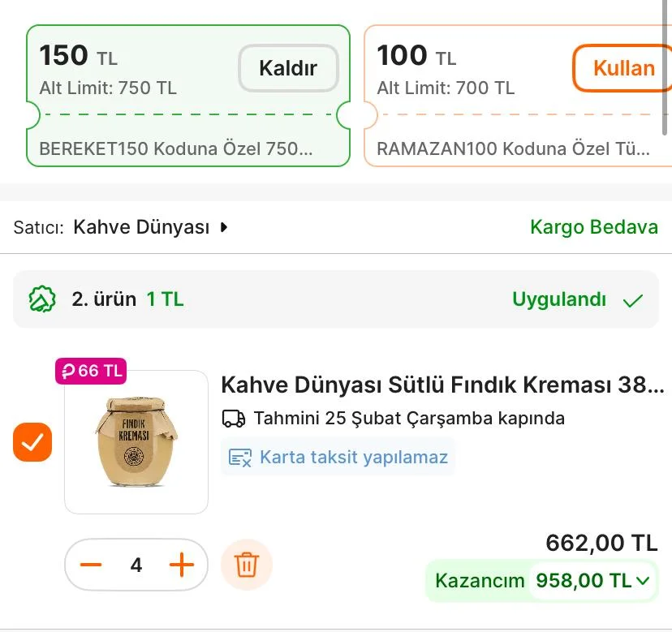Uncheck the orange product selection checkbox

point(32,442)
